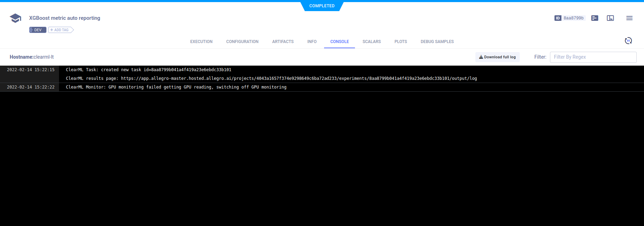
Task: Switch to the EXECUTION tab
Action: (201, 42)
